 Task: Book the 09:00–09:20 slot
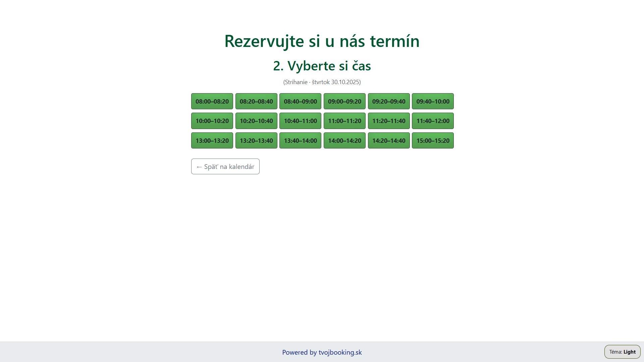coord(344,101)
